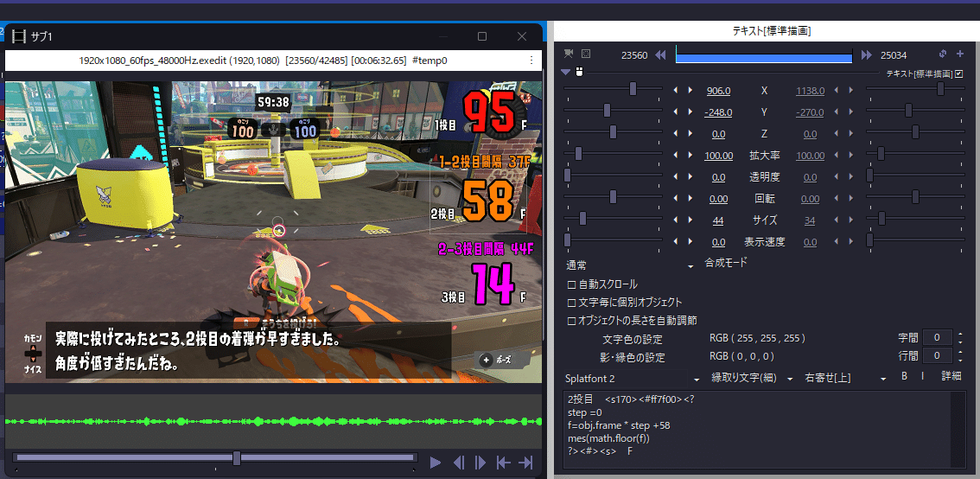Click the X parameter movement button
This screenshot has height=479, width=980.
click(764, 91)
